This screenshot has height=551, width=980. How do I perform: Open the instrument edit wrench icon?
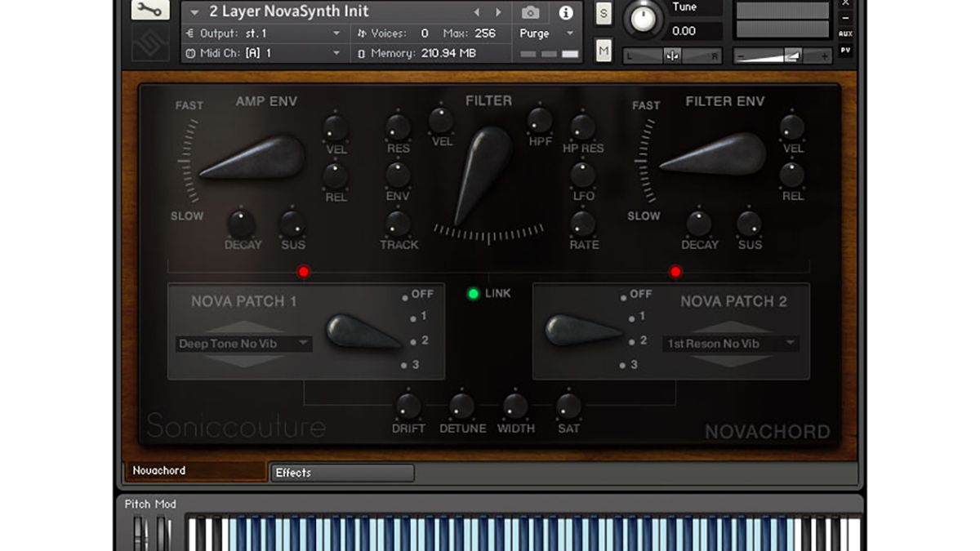pos(150,11)
